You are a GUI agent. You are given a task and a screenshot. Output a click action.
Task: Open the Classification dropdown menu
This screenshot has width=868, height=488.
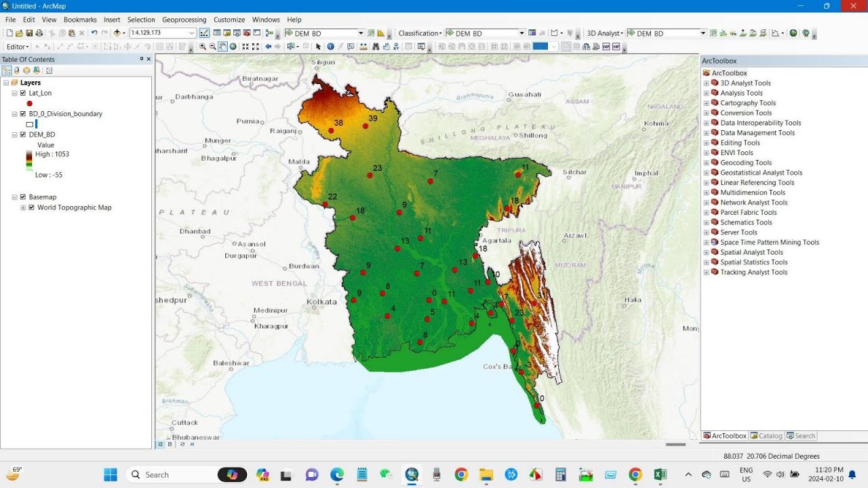[420, 33]
